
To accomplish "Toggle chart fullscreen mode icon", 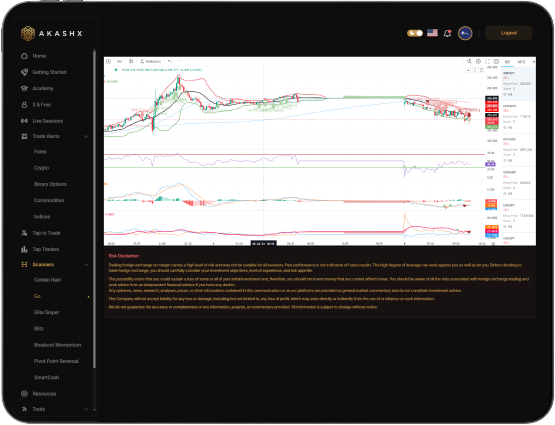I will coord(487,61).
